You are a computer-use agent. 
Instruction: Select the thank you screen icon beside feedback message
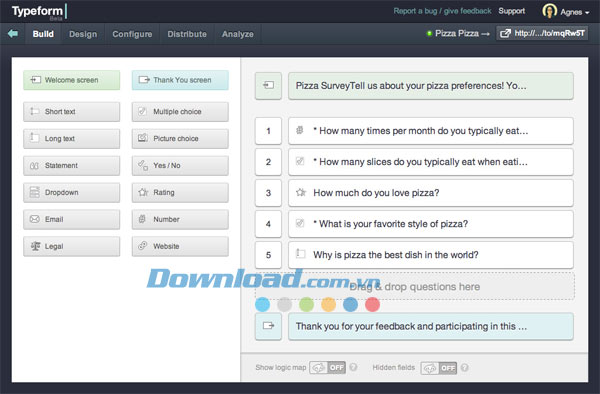coord(268,326)
